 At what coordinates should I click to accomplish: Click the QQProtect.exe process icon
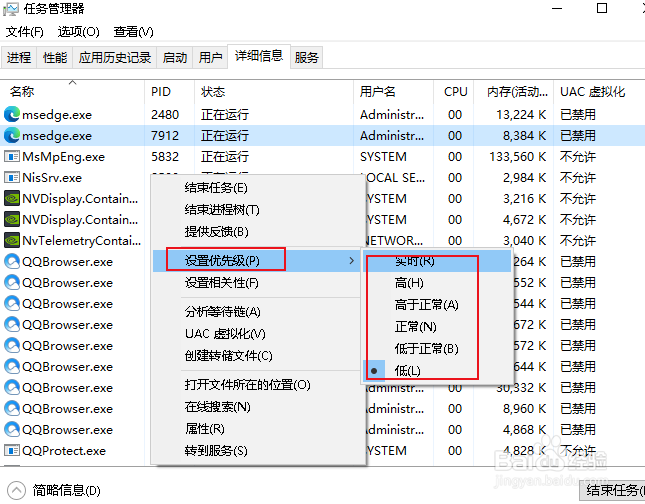(x=12, y=451)
